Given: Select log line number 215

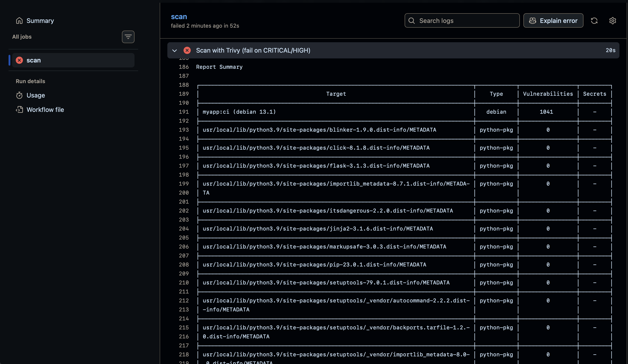Looking at the screenshot, I should pos(184,328).
